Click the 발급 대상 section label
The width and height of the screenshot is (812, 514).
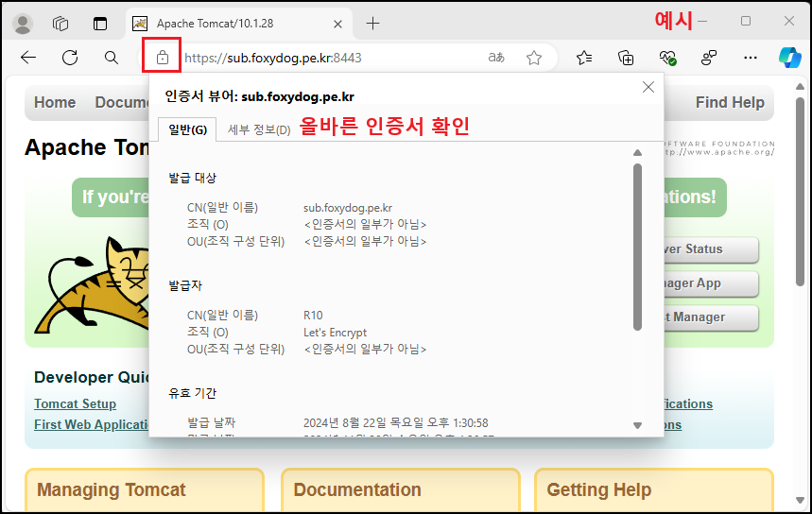click(192, 178)
